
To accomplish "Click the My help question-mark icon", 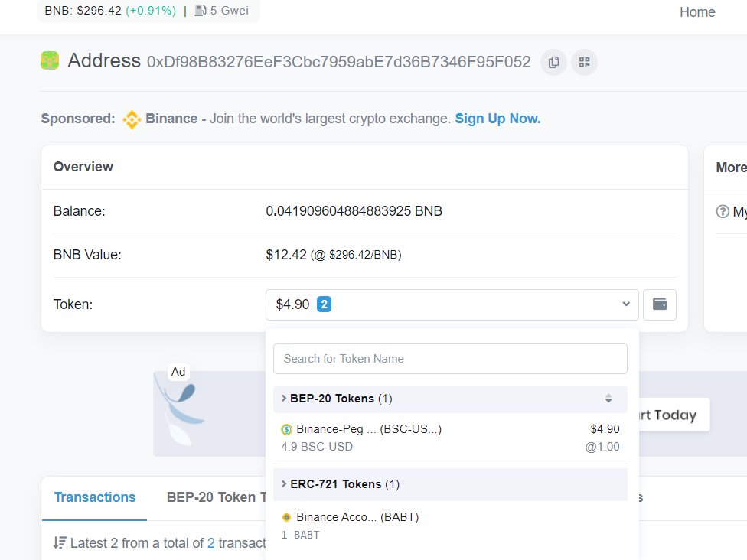I will [723, 211].
